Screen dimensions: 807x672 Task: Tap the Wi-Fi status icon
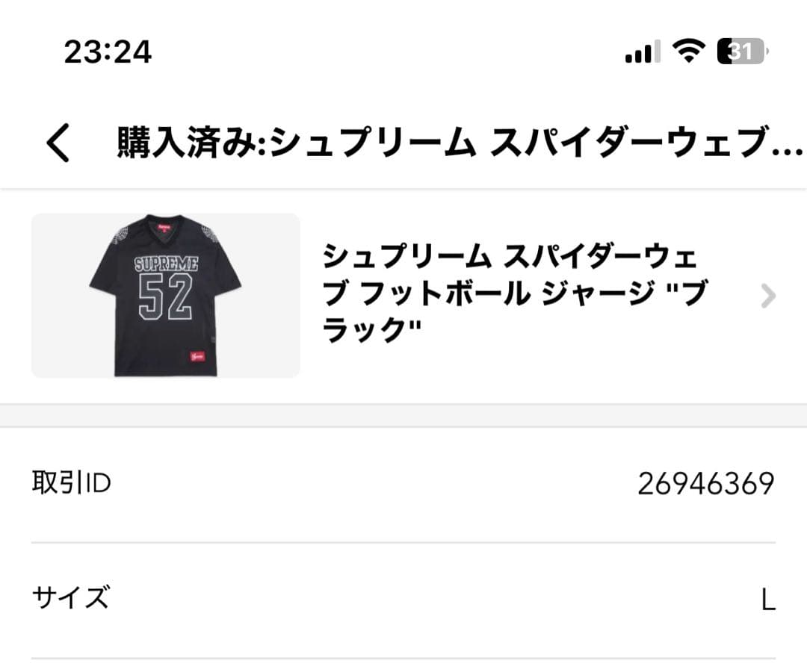coord(687,52)
